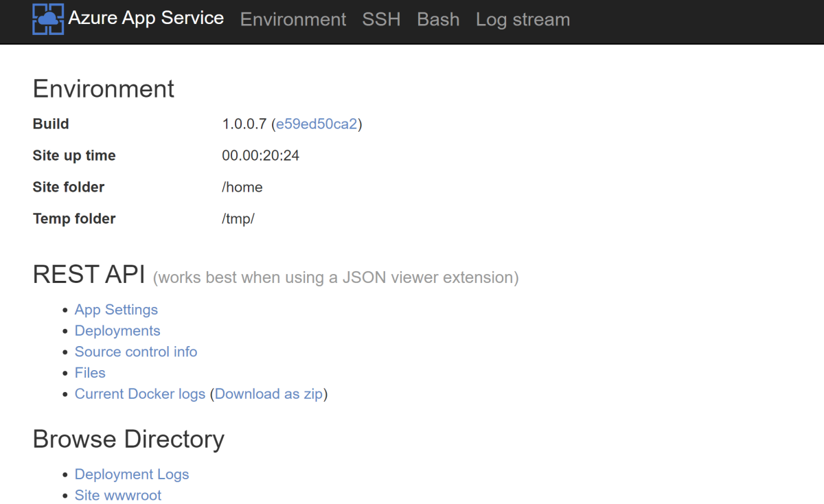Launch the SSH console from the navbar
824x504 pixels.
[x=382, y=19]
